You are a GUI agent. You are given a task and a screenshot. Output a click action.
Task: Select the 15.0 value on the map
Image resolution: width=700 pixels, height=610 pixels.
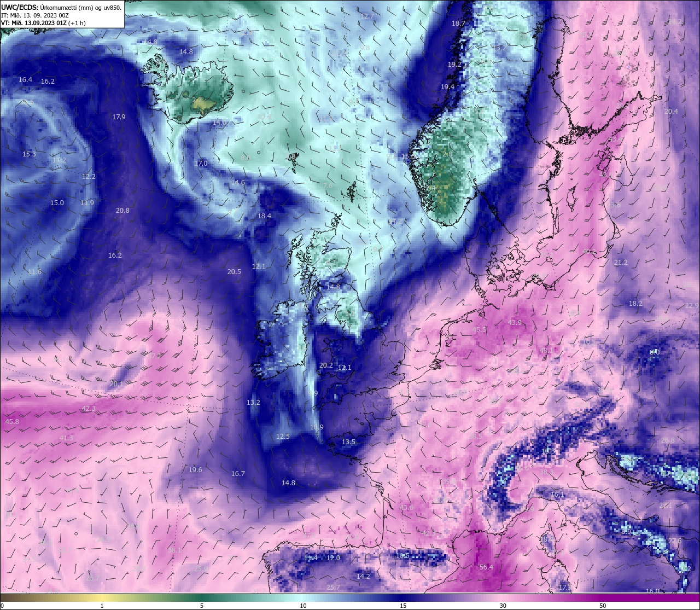tap(57, 202)
